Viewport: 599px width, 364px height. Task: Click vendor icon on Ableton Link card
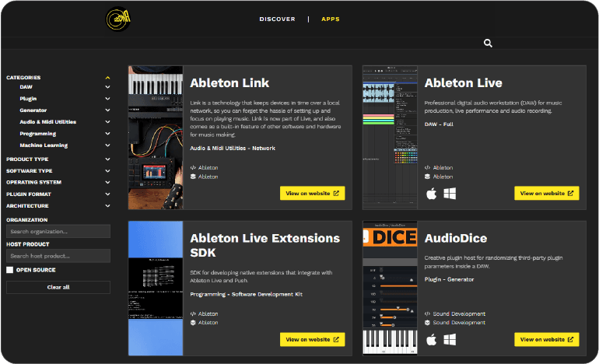(193, 177)
